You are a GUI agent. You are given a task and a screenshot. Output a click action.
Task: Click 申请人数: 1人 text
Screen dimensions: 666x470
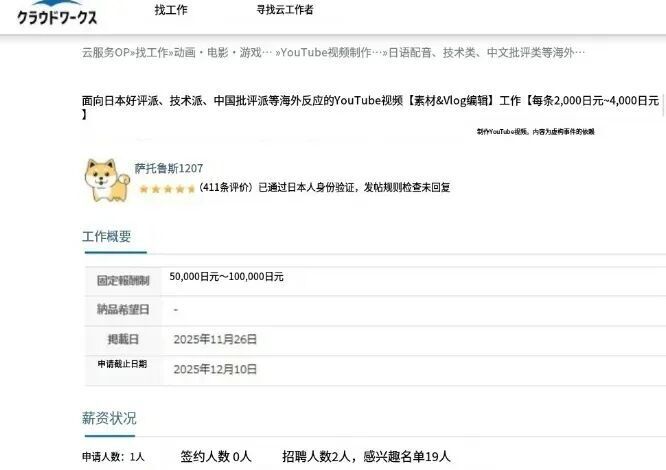(113, 457)
